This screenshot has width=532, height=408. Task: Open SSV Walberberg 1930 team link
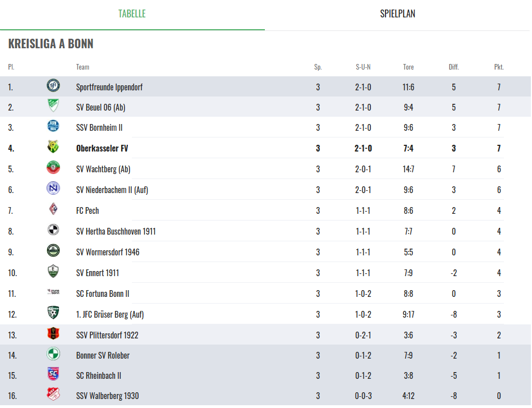pos(107,396)
